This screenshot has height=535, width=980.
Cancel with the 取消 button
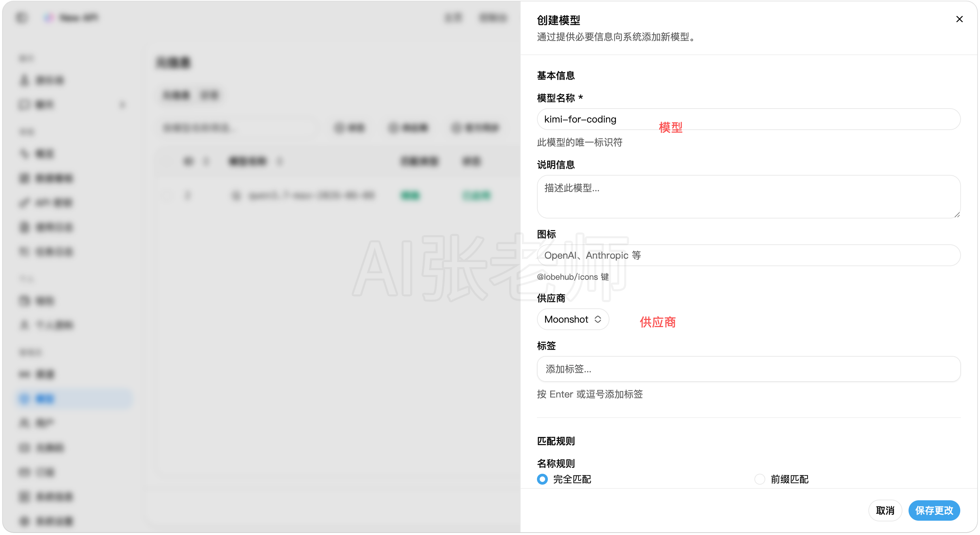pyautogui.click(x=885, y=510)
